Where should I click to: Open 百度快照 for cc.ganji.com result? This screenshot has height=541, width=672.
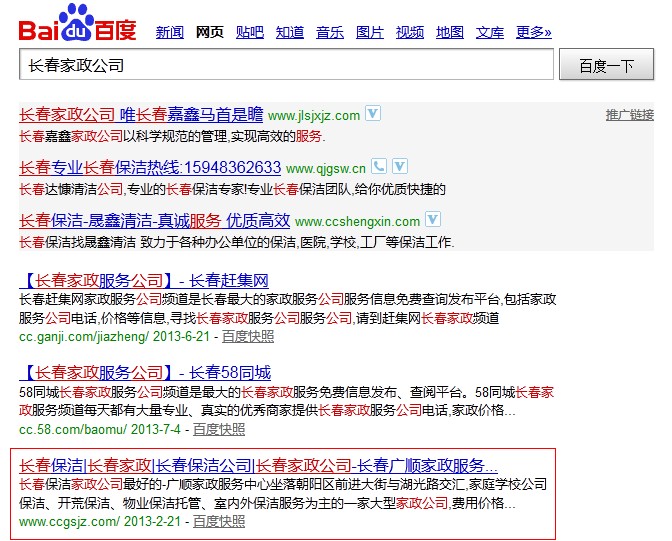(248, 337)
